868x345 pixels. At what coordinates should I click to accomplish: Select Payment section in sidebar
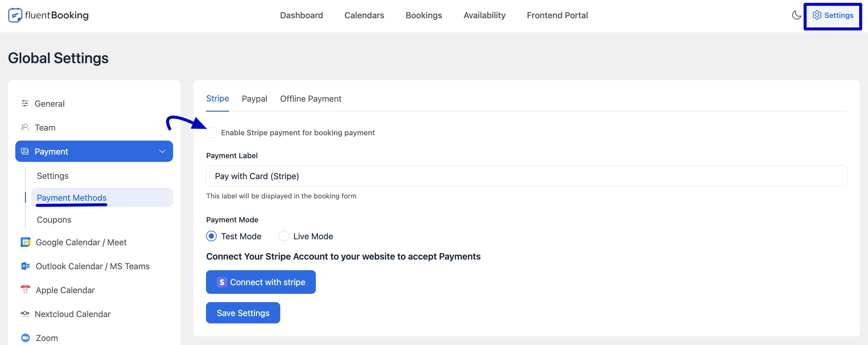(94, 151)
